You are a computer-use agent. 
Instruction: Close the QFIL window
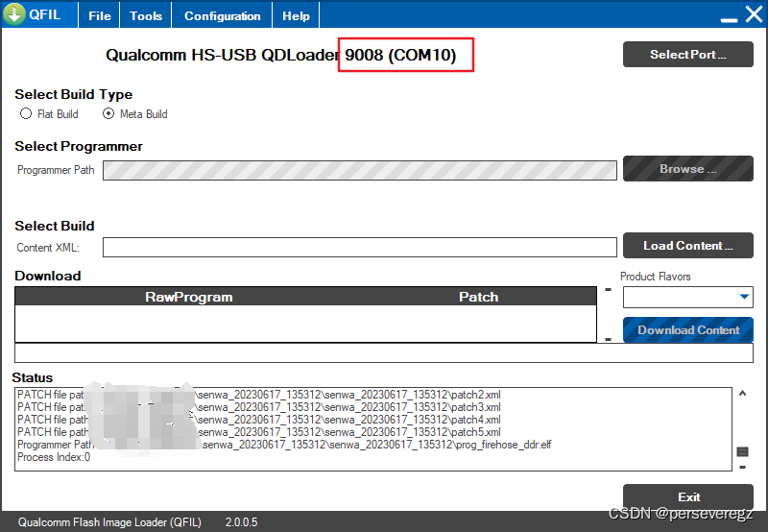754,14
